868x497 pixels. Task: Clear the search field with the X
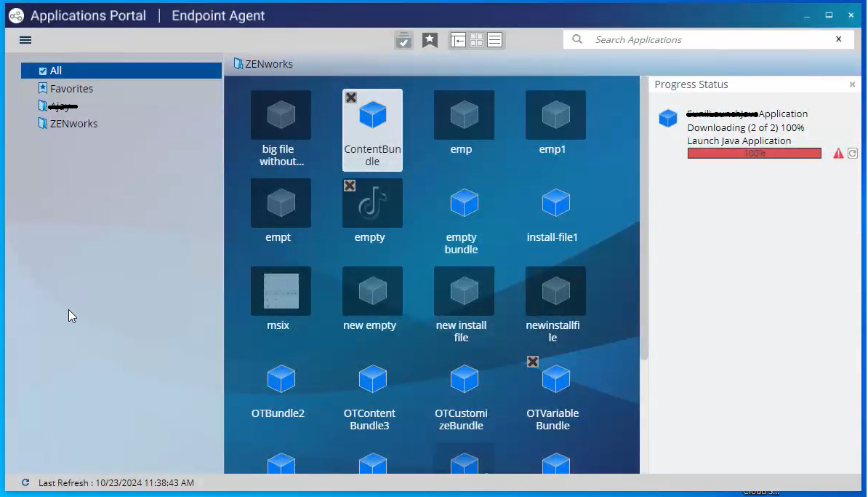(838, 39)
